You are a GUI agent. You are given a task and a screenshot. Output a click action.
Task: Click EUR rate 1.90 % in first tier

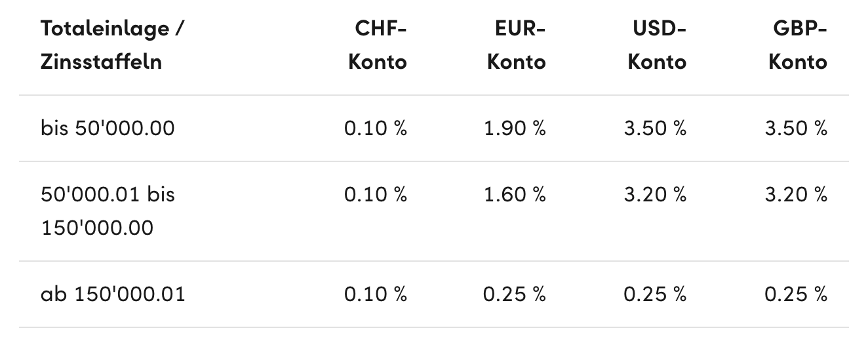515,128
